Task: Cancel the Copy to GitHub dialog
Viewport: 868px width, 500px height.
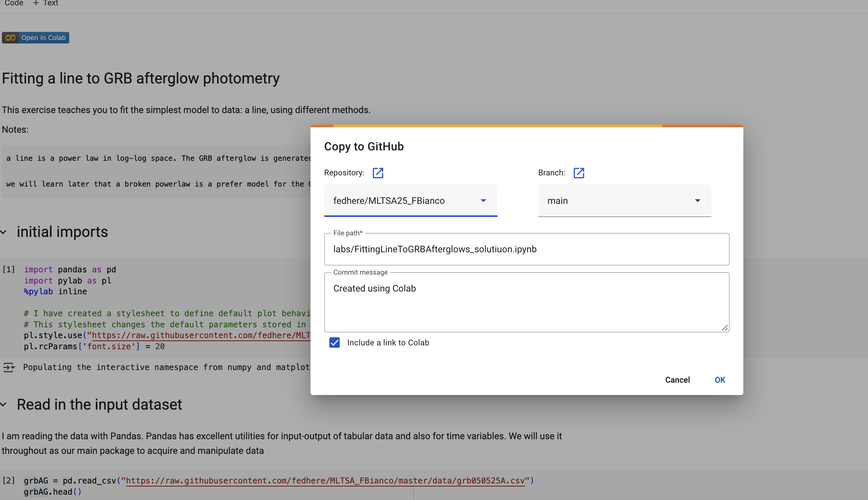Action: pyautogui.click(x=677, y=380)
